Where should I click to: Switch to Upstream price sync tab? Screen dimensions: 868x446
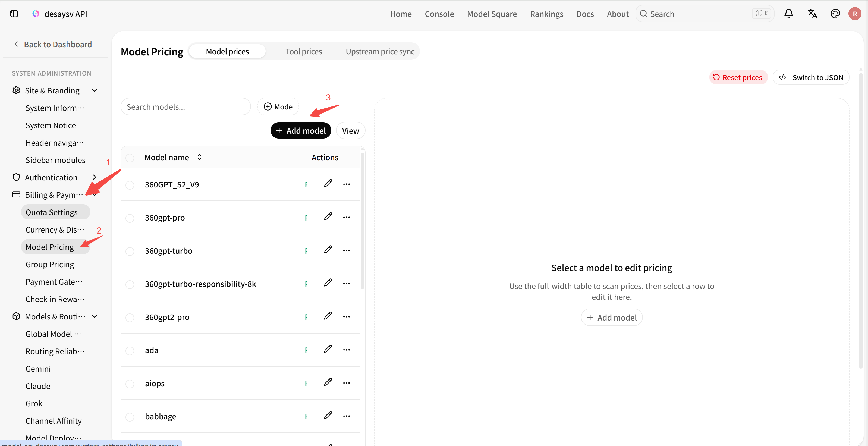pos(380,52)
